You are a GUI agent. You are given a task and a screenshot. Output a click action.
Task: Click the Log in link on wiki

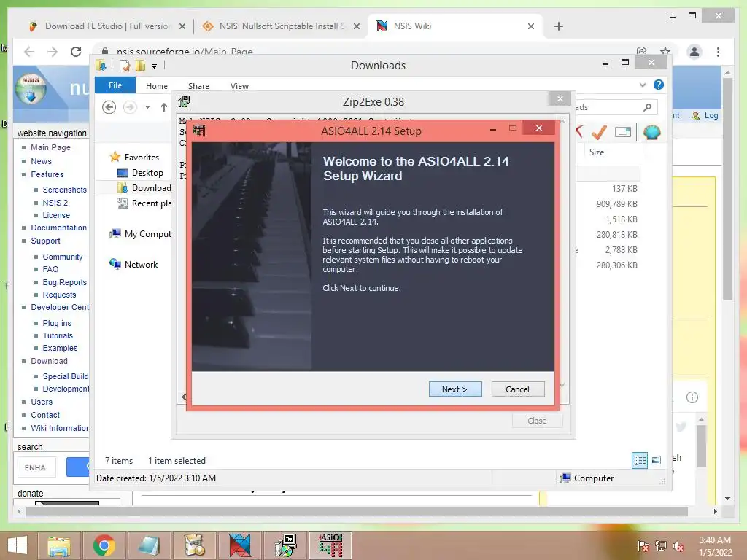(x=711, y=115)
